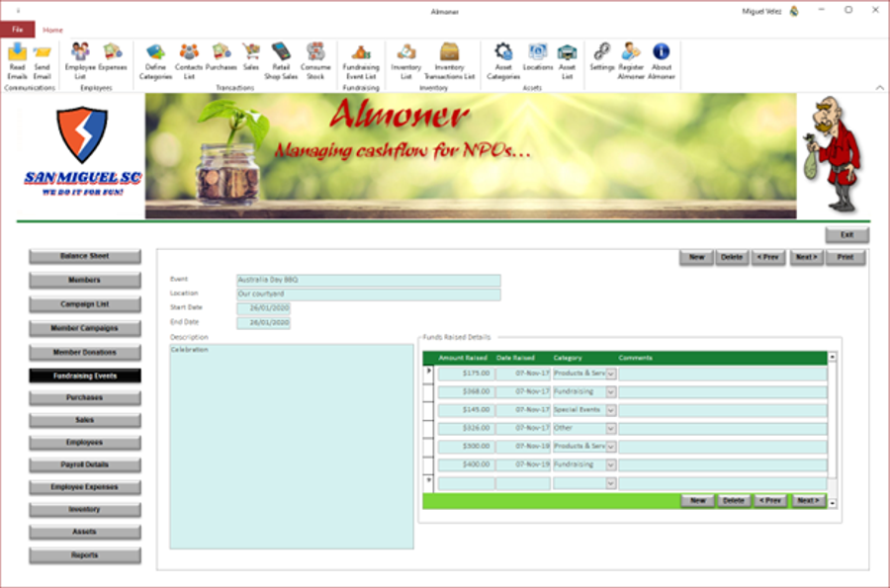890x588 pixels.
Task: Open the Reports section
Action: (85, 555)
